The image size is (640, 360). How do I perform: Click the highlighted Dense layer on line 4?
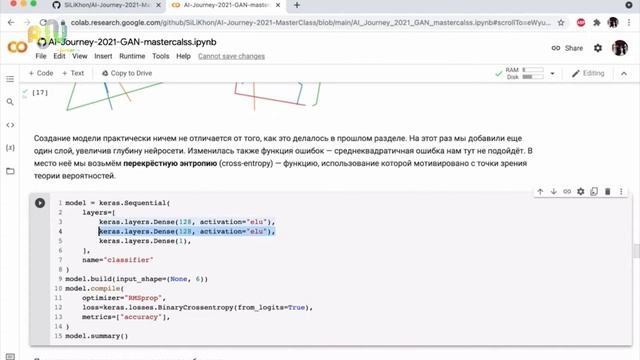[x=187, y=231]
